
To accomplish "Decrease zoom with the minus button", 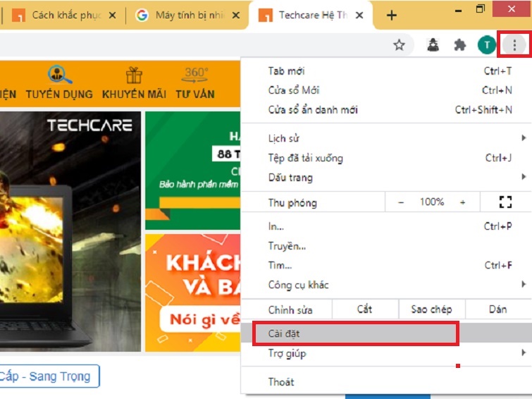I will [401, 203].
